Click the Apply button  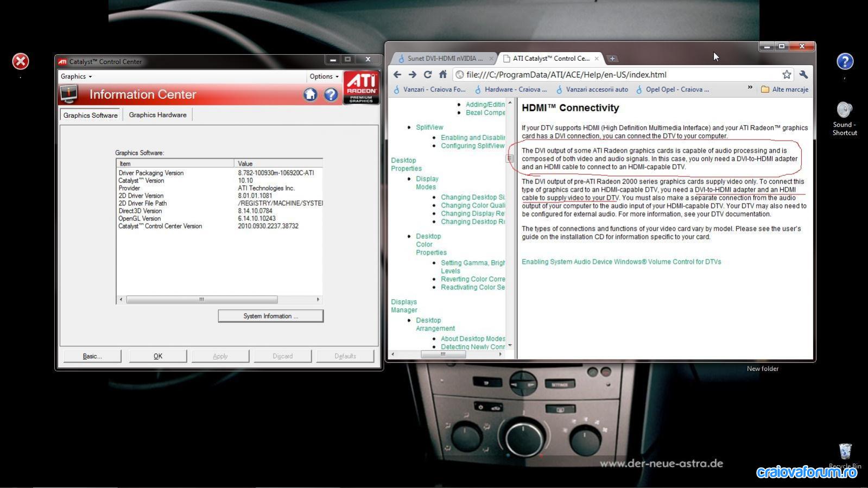point(220,356)
